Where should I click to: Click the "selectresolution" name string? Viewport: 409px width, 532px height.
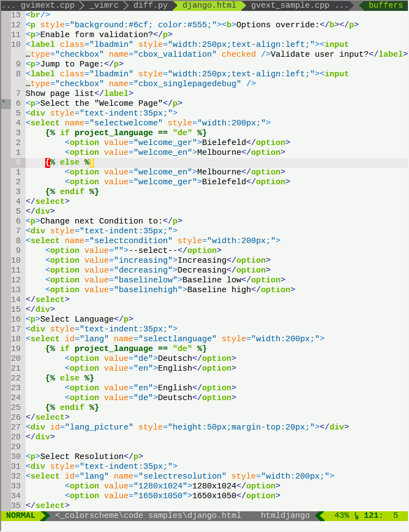click(x=182, y=477)
